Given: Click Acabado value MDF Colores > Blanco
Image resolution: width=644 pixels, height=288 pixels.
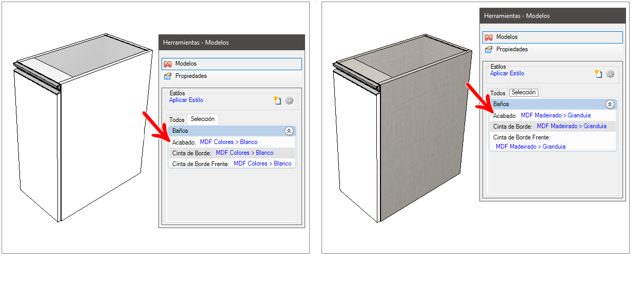Looking at the screenshot, I should (x=228, y=142).
